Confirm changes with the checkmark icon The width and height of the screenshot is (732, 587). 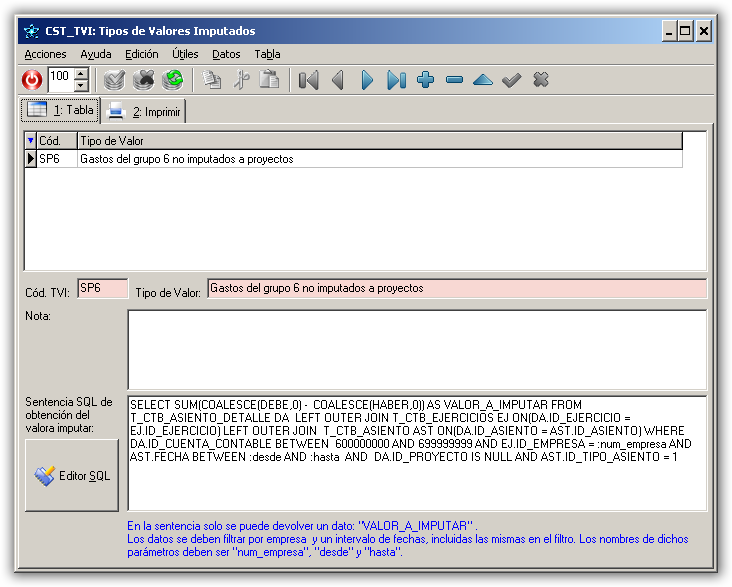512,80
